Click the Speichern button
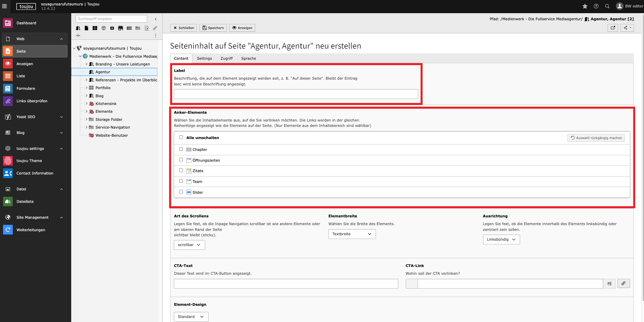The width and height of the screenshot is (644, 322). (213, 28)
